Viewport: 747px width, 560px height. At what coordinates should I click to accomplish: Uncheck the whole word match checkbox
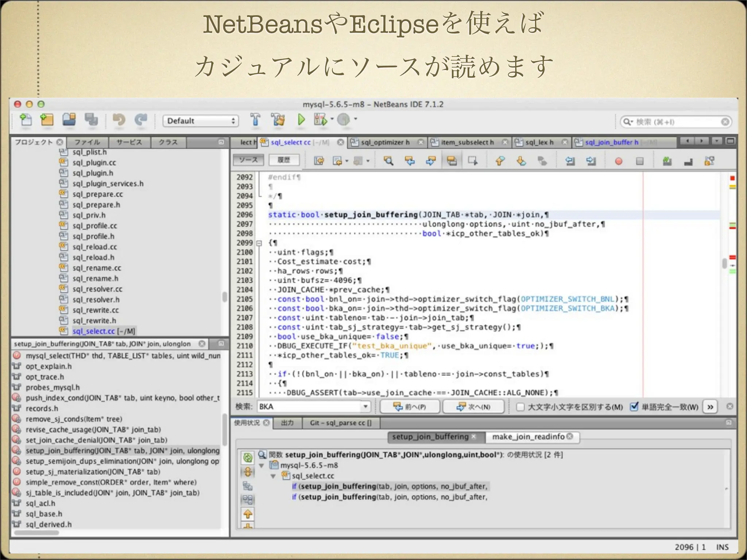[634, 407]
